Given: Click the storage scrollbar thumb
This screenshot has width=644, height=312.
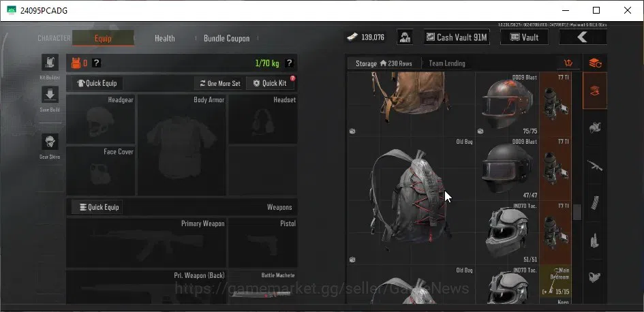Looking at the screenshot, I should [577, 212].
